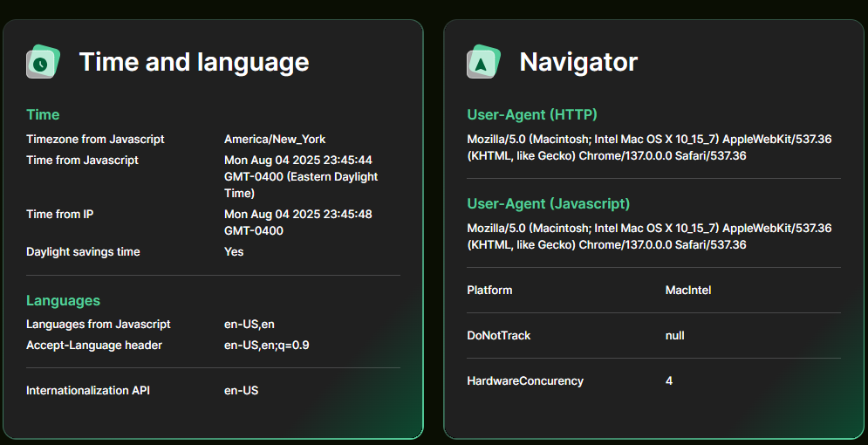868x445 pixels.
Task: Click the HardwareConcurency value 4
Action: (669, 380)
